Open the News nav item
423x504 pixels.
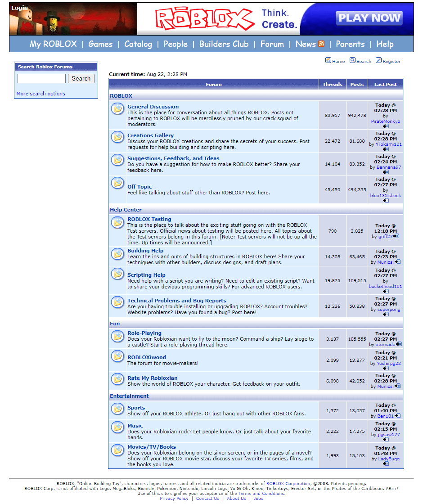tap(306, 44)
